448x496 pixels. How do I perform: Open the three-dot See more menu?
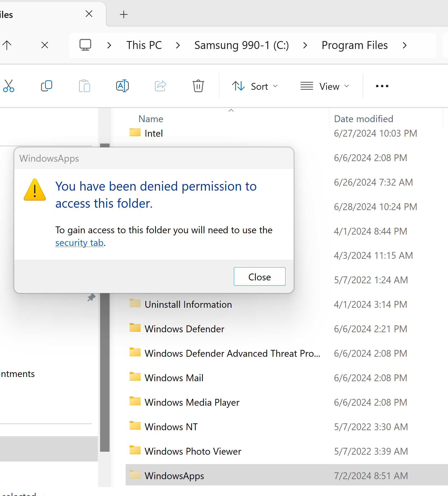(382, 86)
